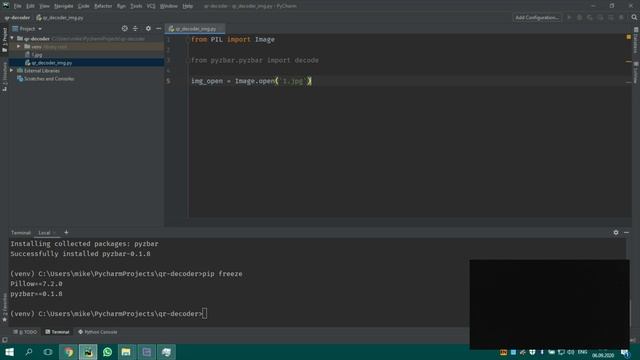This screenshot has height=360, width=640.
Task: Open the View menu
Action: [44, 6]
